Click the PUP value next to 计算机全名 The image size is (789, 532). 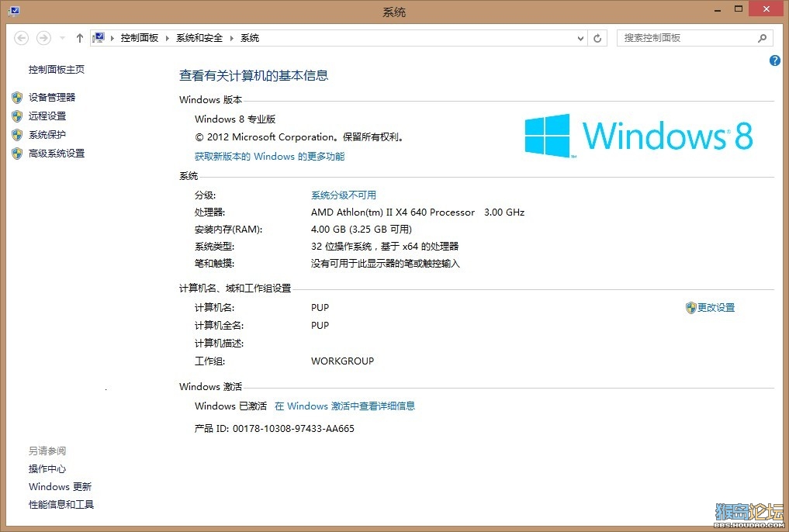(320, 326)
